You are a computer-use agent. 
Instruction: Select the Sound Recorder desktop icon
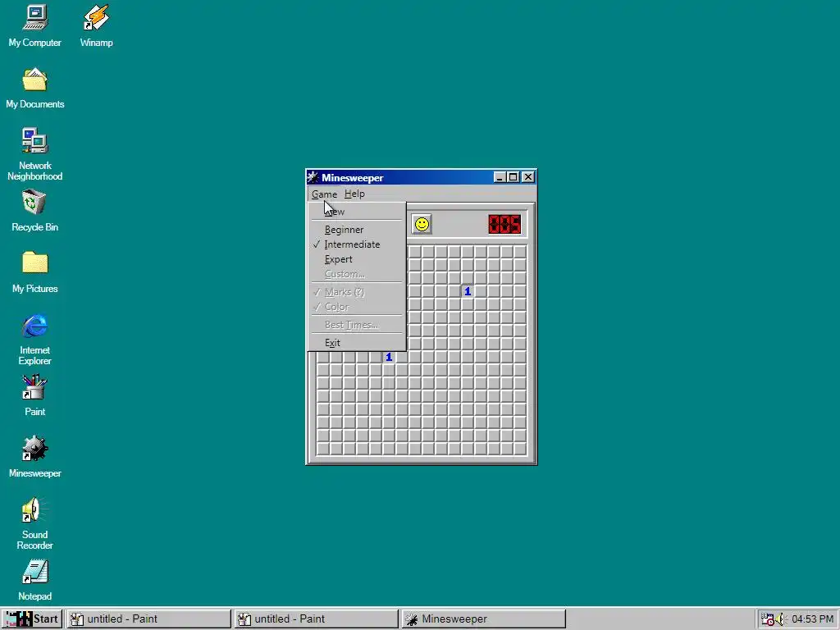(x=34, y=523)
